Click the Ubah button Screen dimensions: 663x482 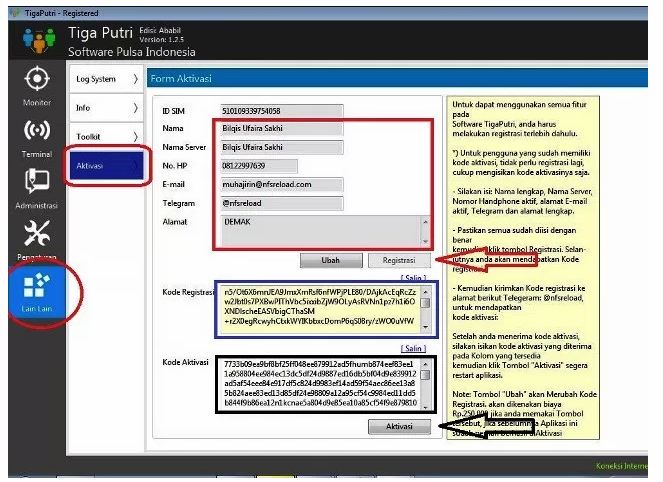(331, 260)
